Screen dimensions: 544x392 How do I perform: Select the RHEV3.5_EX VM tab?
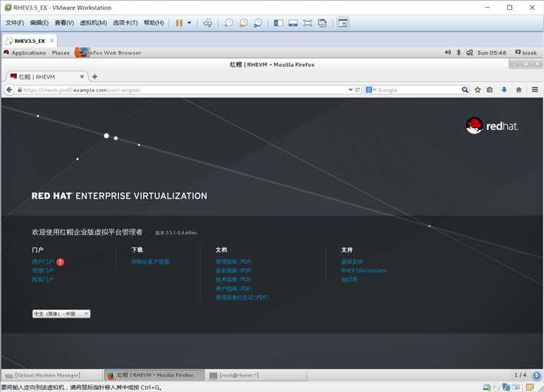coord(30,41)
